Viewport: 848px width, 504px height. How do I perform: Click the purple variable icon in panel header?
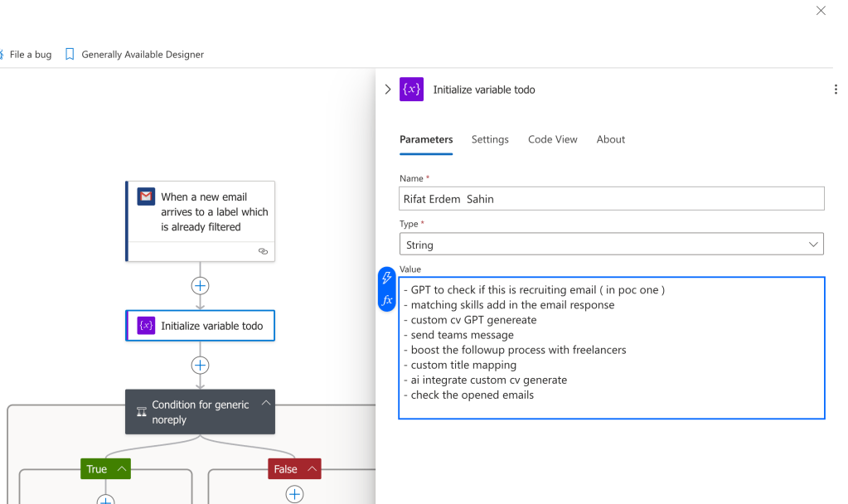tap(411, 90)
